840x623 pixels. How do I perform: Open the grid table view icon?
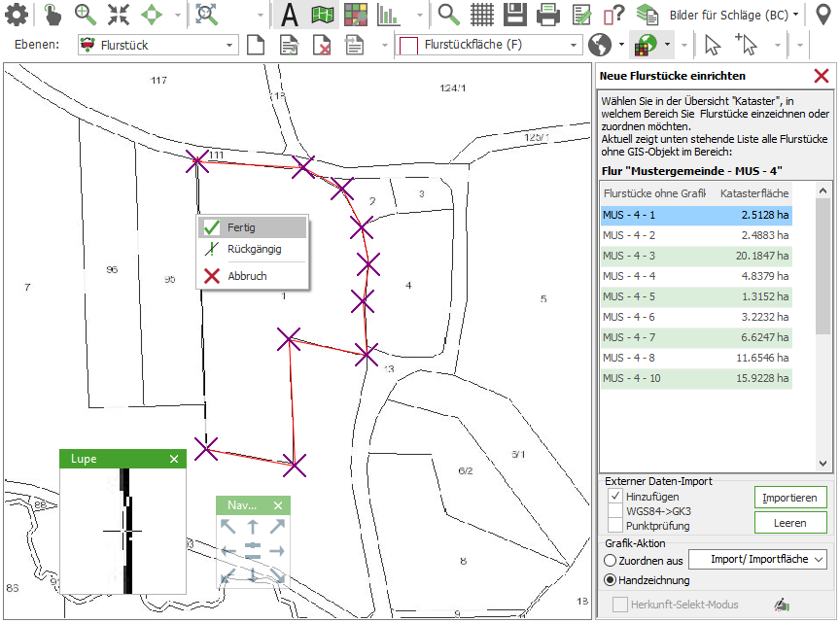point(482,15)
